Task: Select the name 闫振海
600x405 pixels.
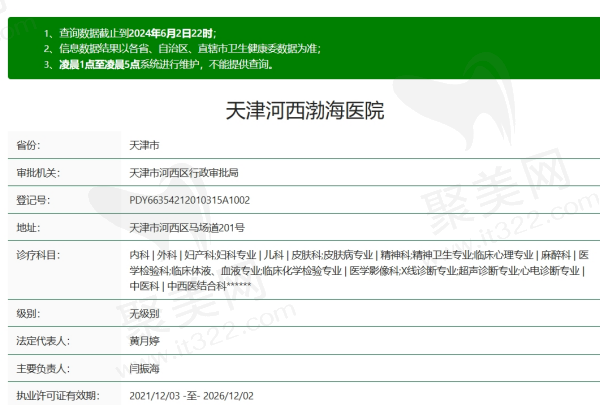Action: click(144, 369)
